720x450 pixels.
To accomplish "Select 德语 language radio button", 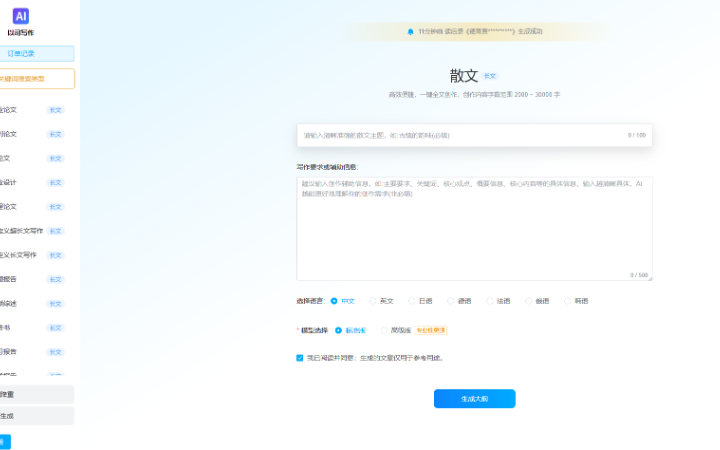I will [x=450, y=301].
